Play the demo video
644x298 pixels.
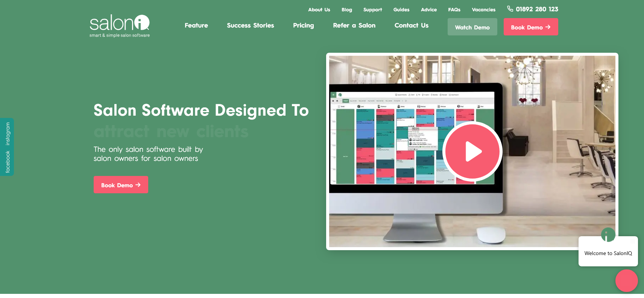pos(472,151)
